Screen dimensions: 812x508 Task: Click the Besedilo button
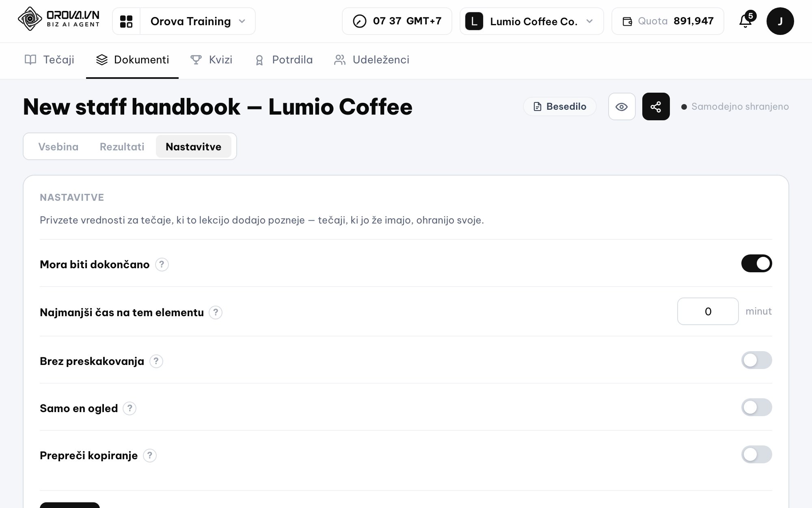[560, 106]
